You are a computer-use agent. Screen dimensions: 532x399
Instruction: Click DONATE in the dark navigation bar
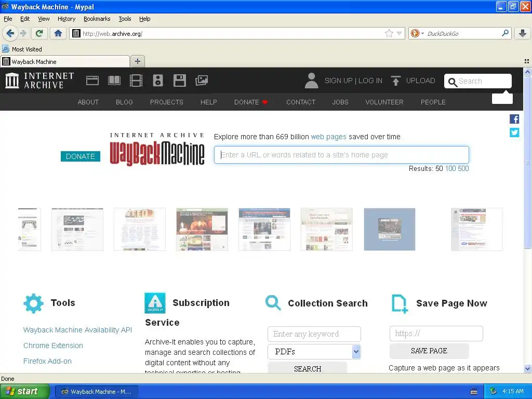(251, 102)
